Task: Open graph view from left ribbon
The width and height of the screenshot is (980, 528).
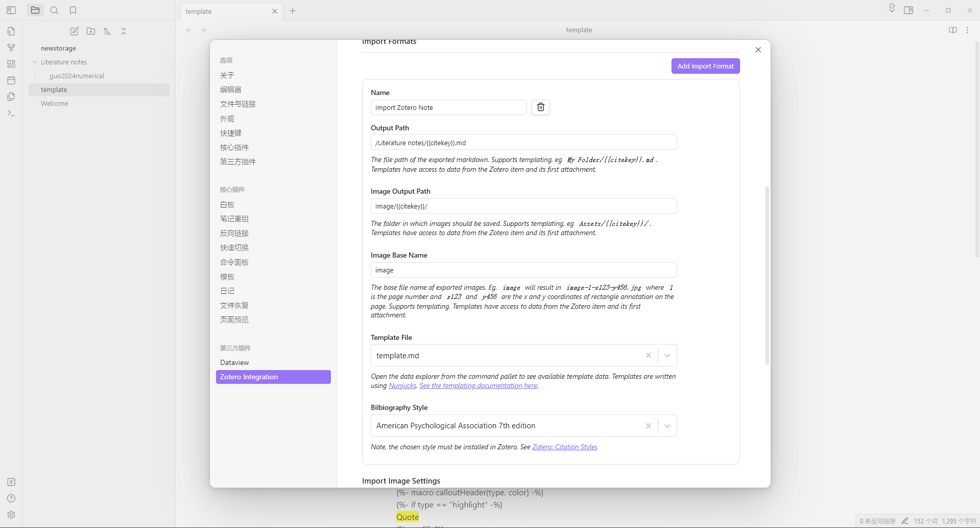Action: coord(11,48)
